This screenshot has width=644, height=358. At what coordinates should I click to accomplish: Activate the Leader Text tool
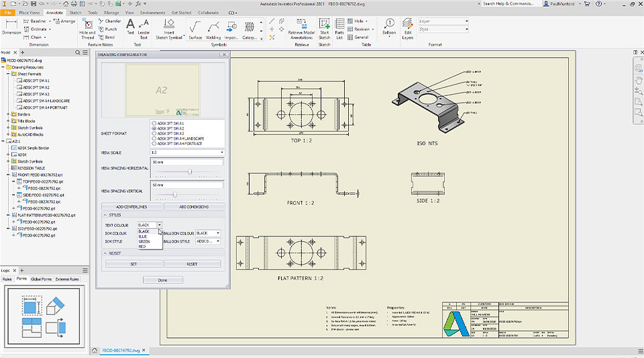click(144, 29)
